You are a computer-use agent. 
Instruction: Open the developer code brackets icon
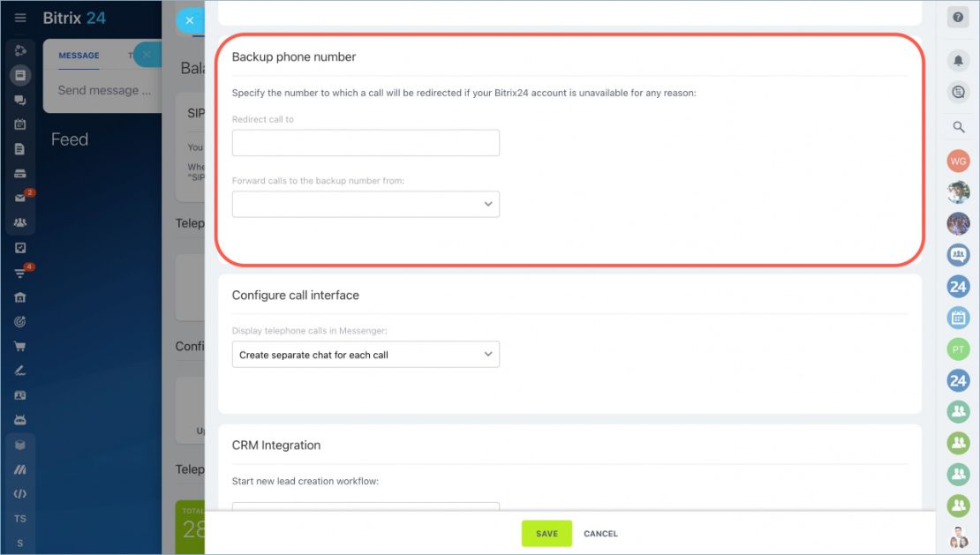point(20,494)
